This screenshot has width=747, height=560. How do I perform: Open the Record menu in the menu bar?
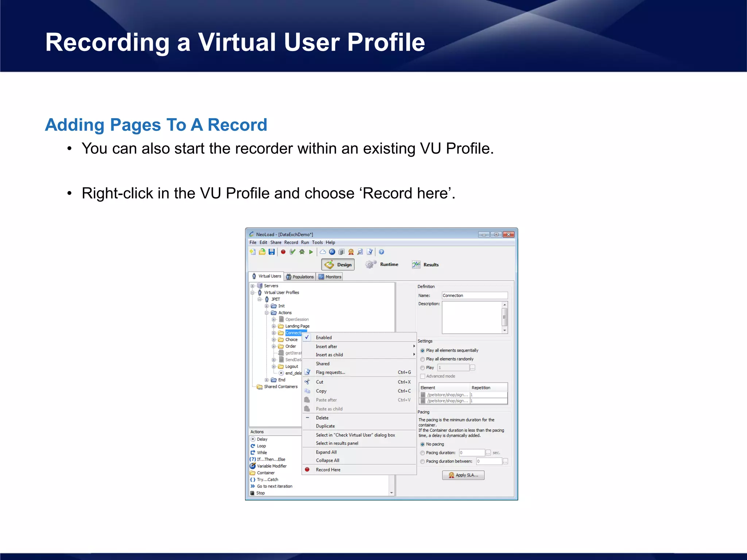(291, 242)
